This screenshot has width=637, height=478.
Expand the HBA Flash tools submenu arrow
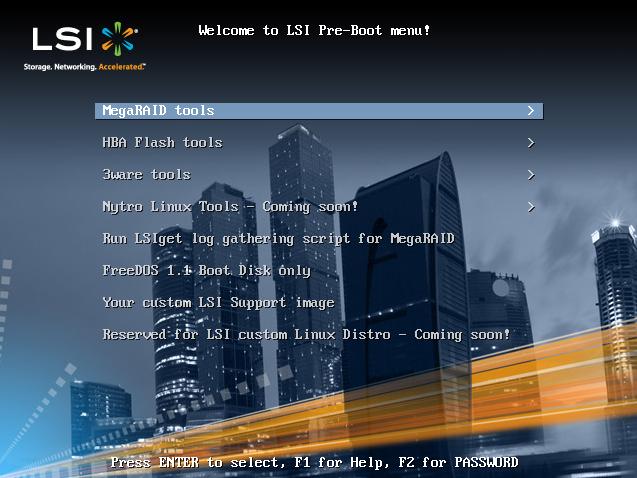coord(531,143)
